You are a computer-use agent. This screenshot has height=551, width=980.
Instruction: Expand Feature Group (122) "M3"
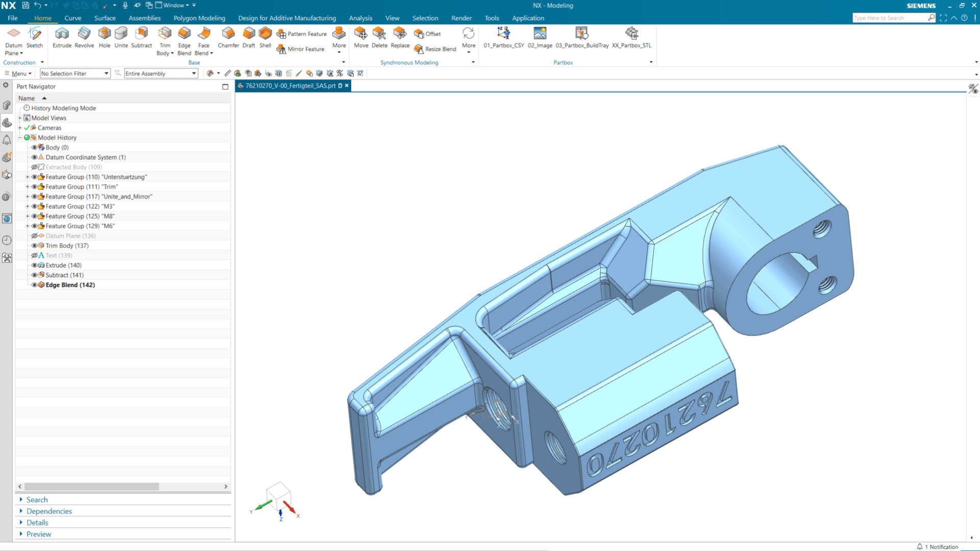28,206
